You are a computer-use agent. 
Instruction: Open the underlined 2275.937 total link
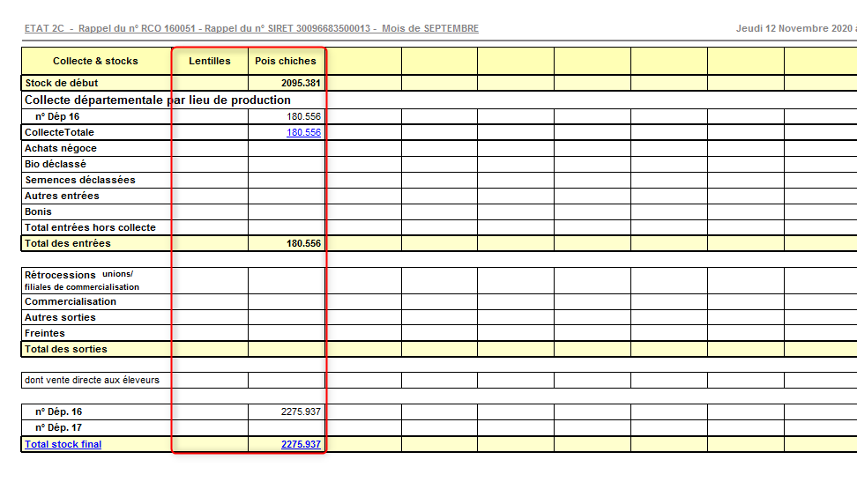coord(301,444)
